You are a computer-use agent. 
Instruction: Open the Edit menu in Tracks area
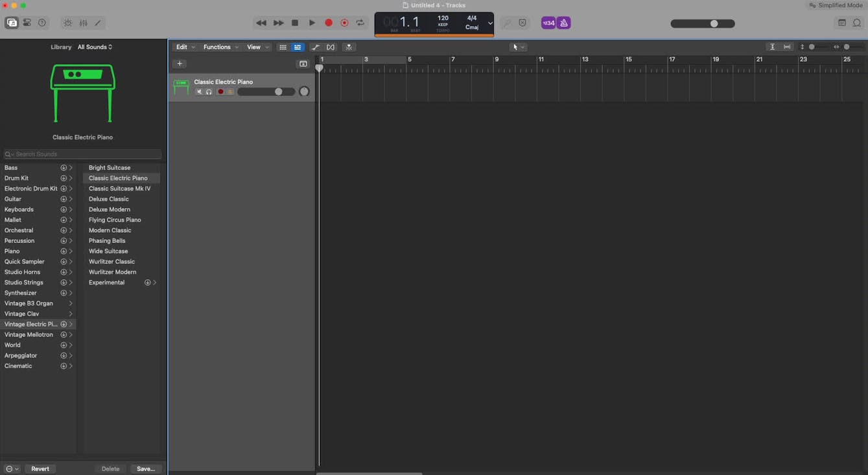click(x=185, y=47)
